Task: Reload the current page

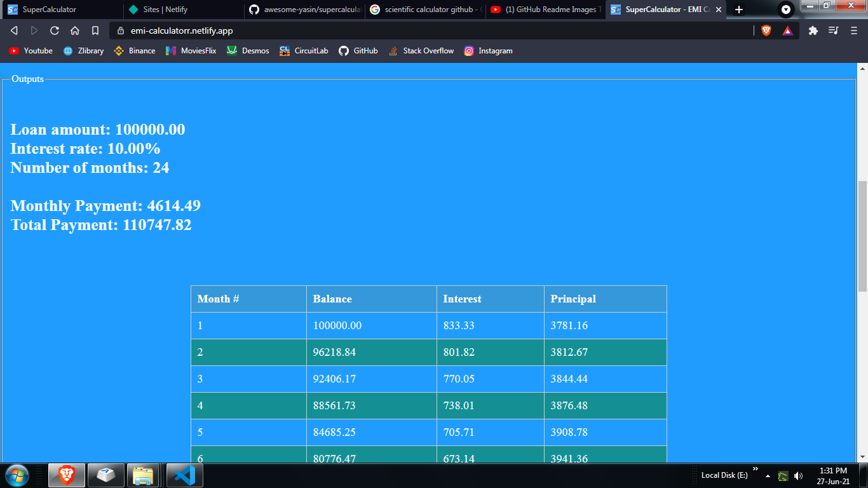Action: pos(55,30)
